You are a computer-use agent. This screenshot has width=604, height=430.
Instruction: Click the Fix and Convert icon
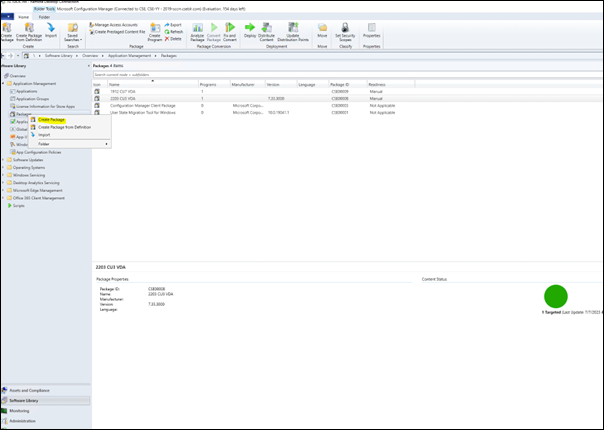click(x=231, y=29)
